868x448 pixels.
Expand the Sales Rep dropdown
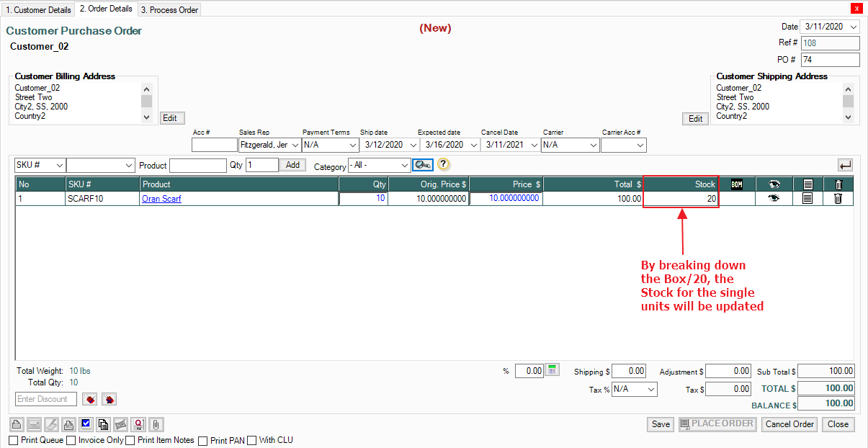[295, 145]
